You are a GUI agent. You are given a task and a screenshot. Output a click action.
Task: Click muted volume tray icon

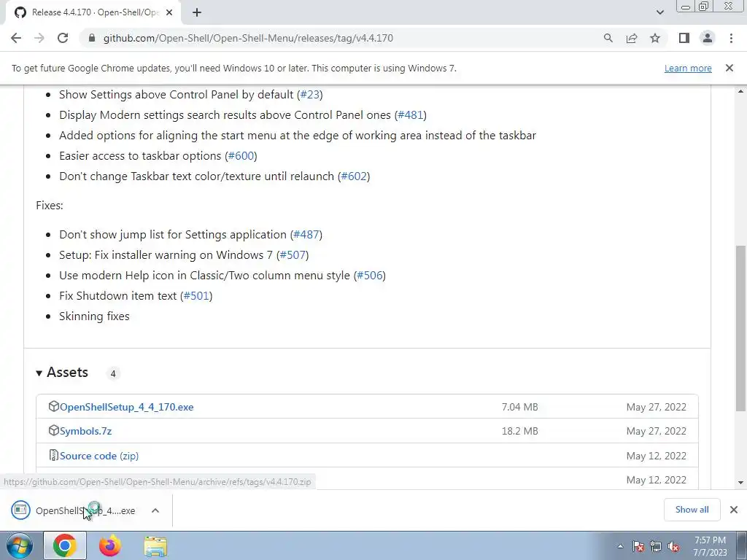coord(673,547)
